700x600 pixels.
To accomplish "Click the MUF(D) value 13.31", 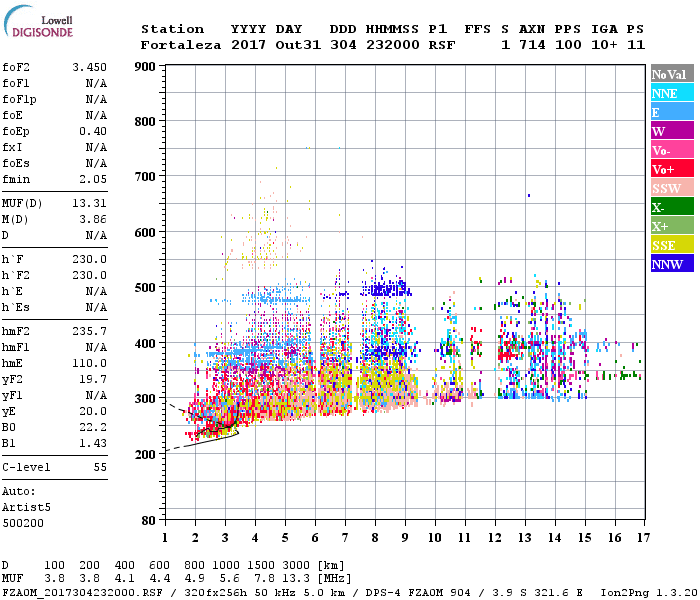I will [89, 203].
